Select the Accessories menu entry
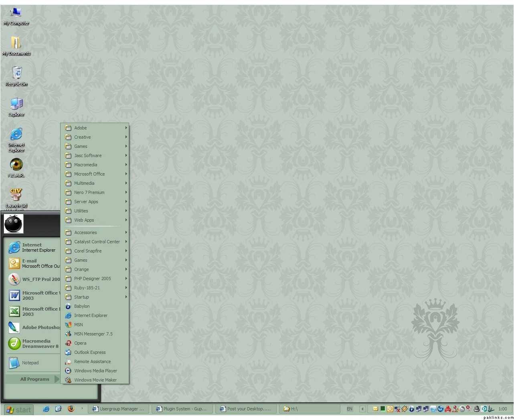Viewport: 514px width, 420px height. [85, 232]
